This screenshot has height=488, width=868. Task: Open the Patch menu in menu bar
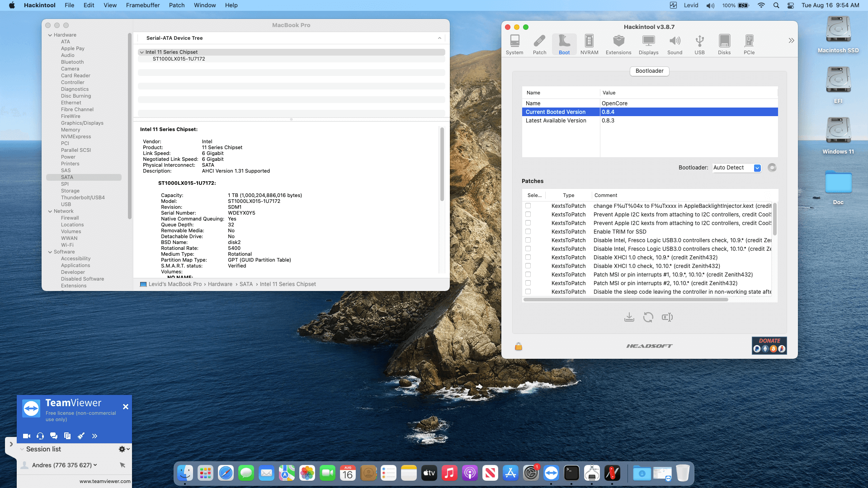[177, 5]
